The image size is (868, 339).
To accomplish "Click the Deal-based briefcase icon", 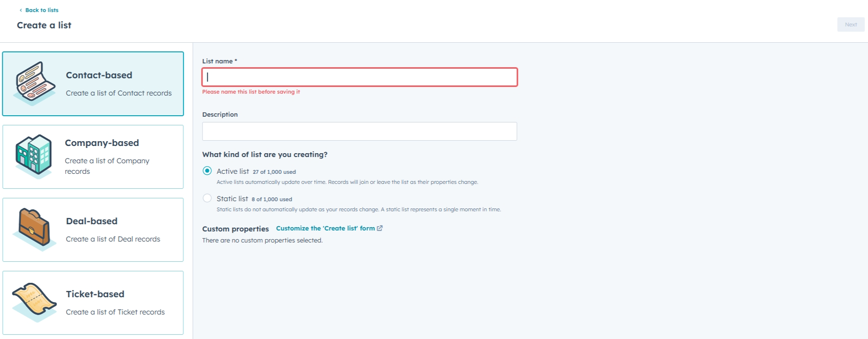I will (x=35, y=230).
